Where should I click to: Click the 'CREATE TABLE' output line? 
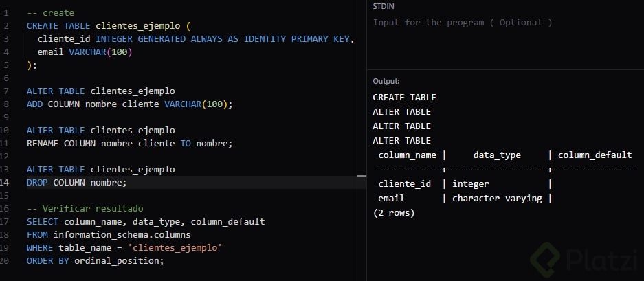[x=404, y=98]
